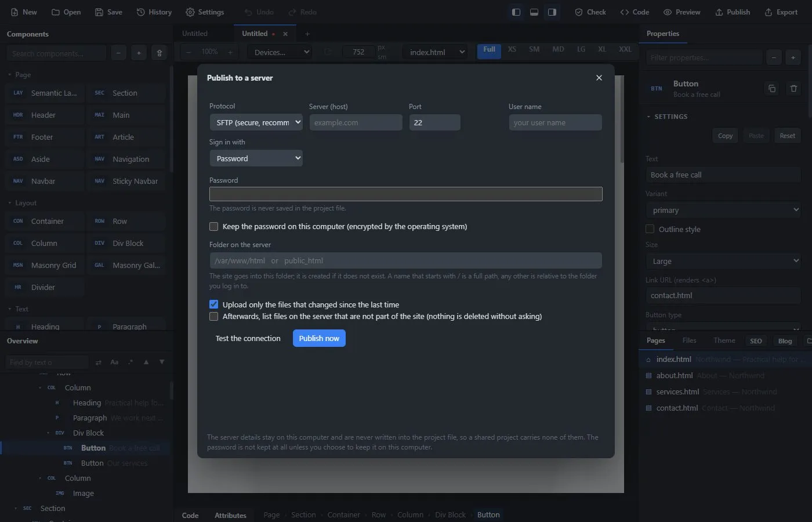812x522 pixels.
Task: Toggle the Outline style checkbox
Action: (650, 229)
